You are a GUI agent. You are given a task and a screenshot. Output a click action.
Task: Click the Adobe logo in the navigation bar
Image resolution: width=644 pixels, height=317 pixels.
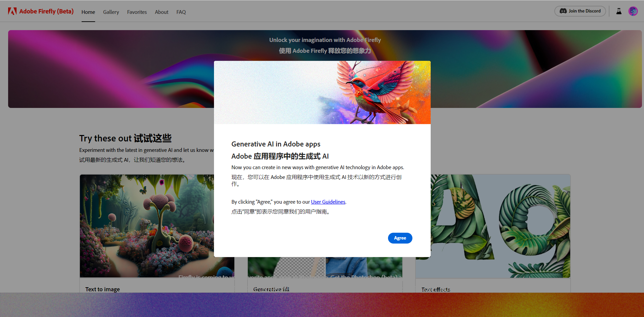pos(12,10)
